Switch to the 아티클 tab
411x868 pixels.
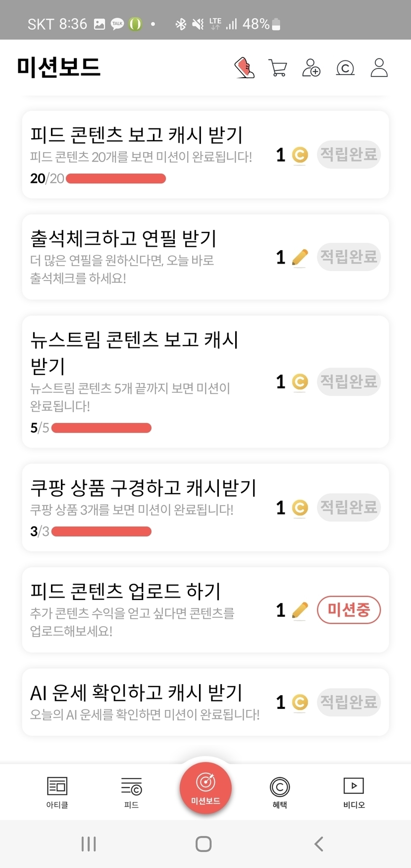click(57, 792)
